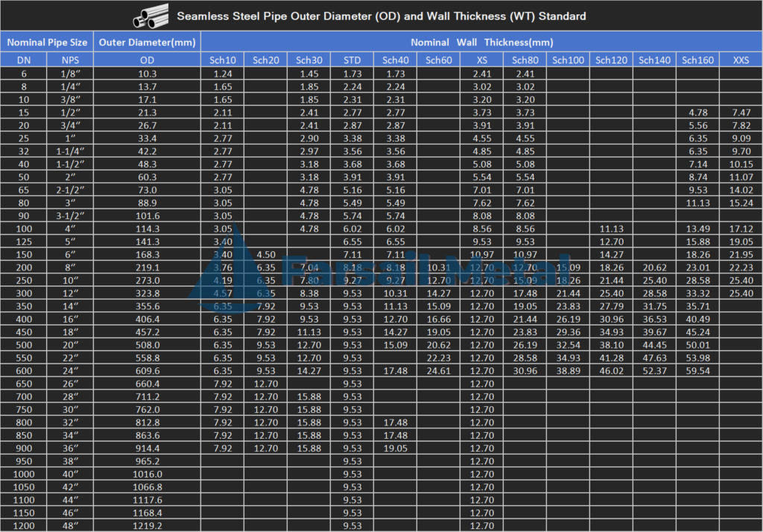Screen dimensions: 763x532
Task: Select the Outer Diameter(mm) header
Action: (147, 42)
